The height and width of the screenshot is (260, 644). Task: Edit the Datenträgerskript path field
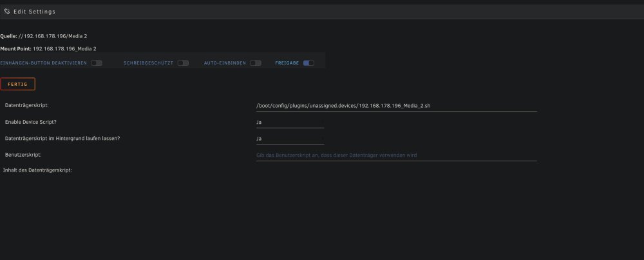(x=396, y=106)
